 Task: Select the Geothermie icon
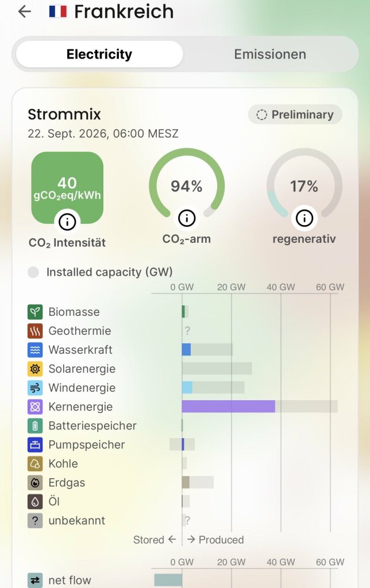click(x=35, y=331)
